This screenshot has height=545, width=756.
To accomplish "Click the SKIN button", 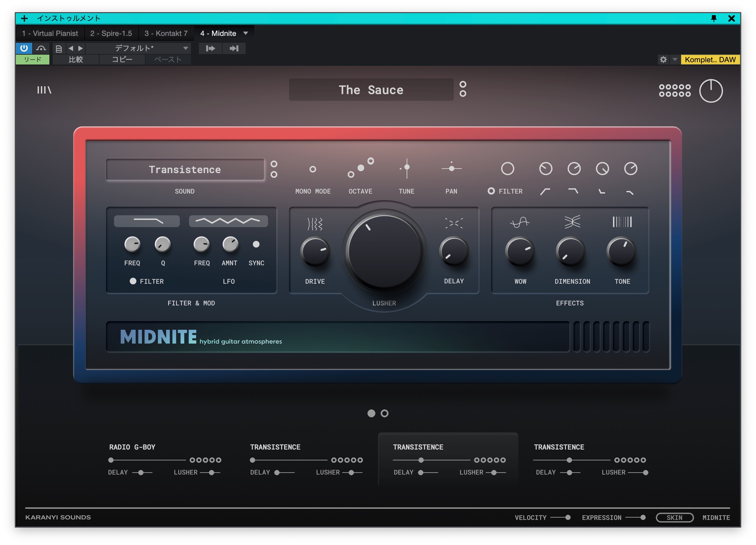I will point(674,517).
